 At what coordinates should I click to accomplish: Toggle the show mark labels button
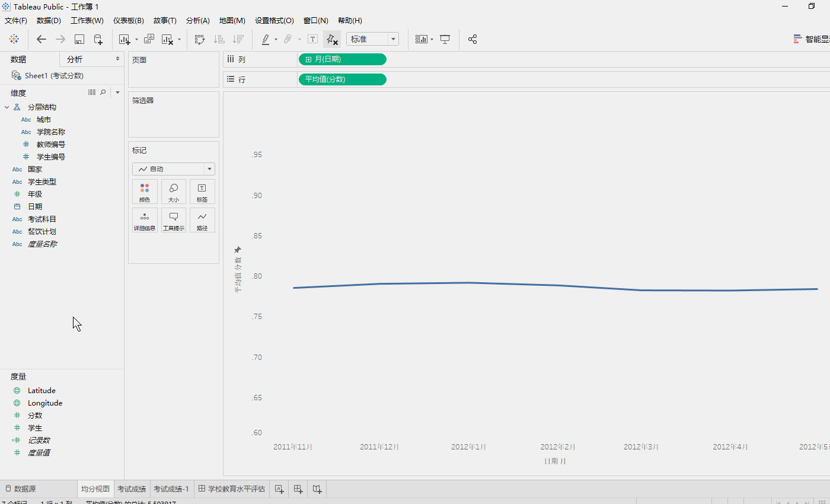pyautogui.click(x=312, y=39)
